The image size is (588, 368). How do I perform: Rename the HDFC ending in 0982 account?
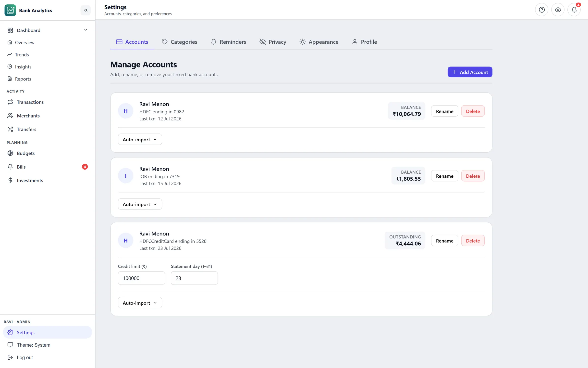[x=444, y=111]
